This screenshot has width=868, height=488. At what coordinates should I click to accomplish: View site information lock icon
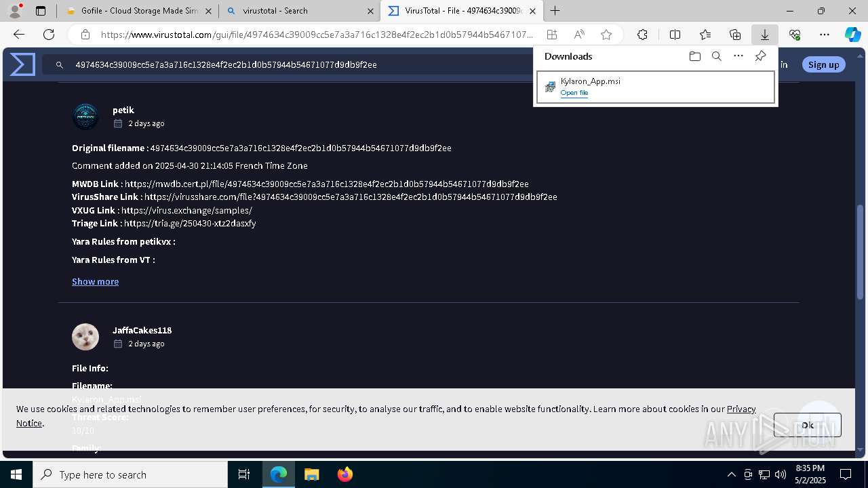pos(85,35)
